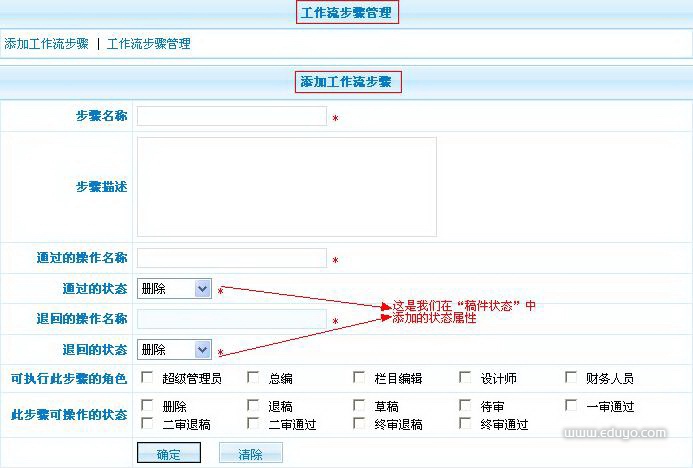
Task: Toggle the 删除 status checkbox
Action: [147, 406]
